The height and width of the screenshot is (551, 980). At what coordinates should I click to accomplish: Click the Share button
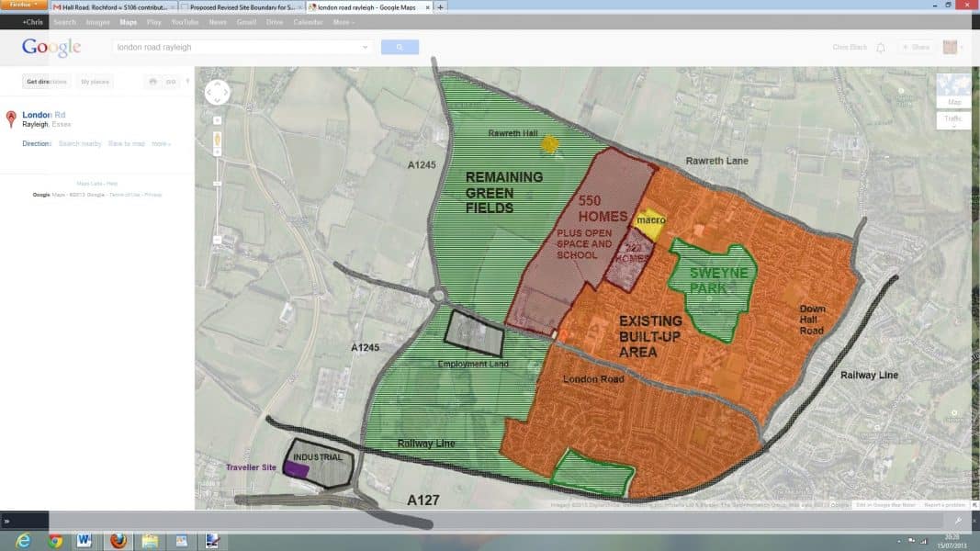917,47
